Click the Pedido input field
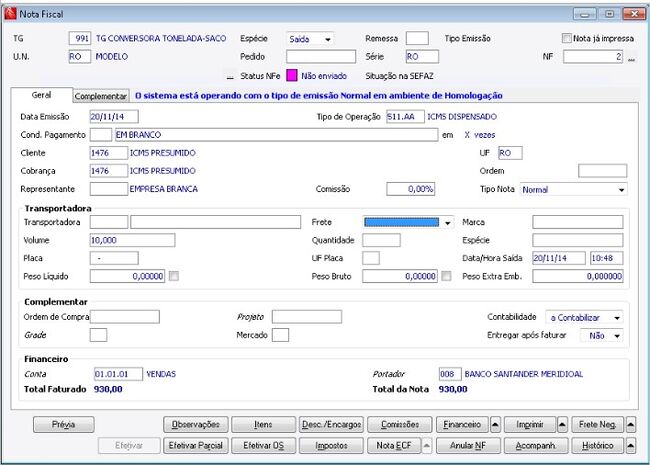 click(x=321, y=57)
